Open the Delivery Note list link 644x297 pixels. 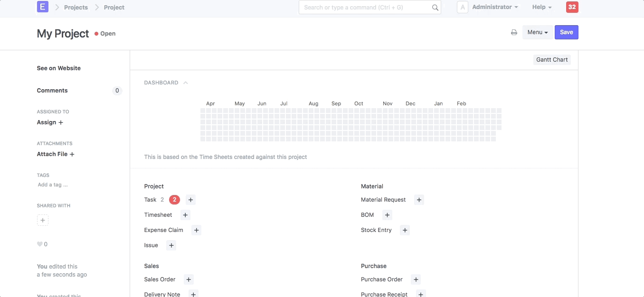(162, 294)
